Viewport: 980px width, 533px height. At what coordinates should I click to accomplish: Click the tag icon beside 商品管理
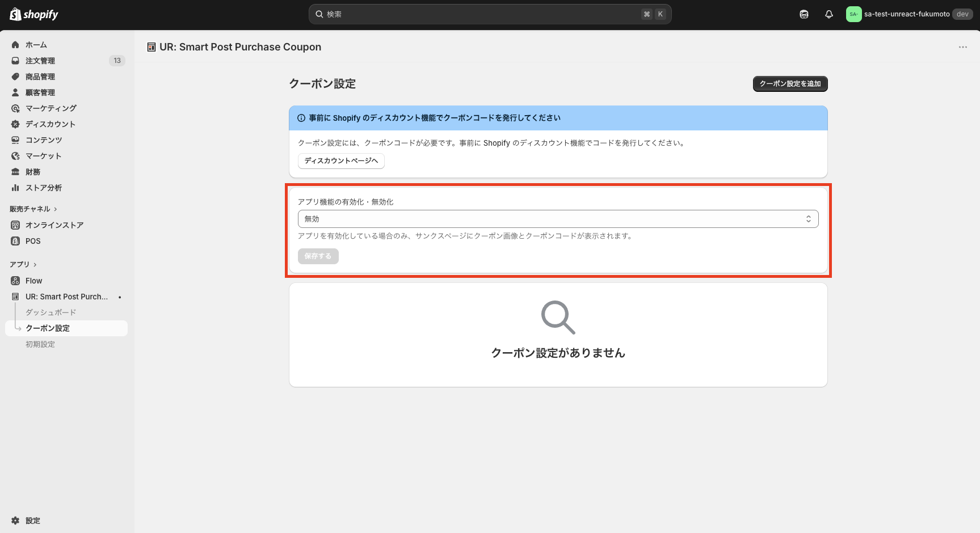[15, 77]
